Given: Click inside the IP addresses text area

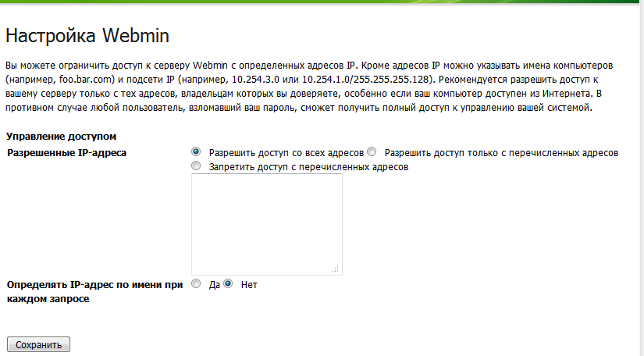Looking at the screenshot, I should [266, 224].
